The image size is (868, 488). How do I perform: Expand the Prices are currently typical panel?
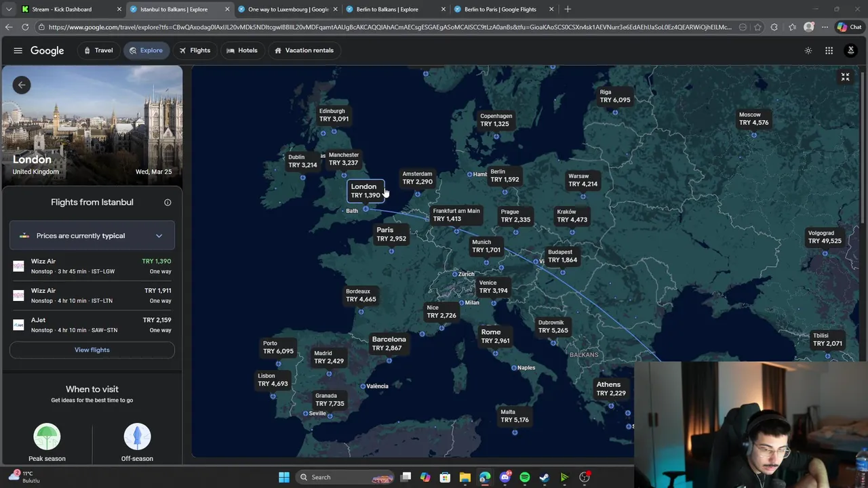pos(92,236)
